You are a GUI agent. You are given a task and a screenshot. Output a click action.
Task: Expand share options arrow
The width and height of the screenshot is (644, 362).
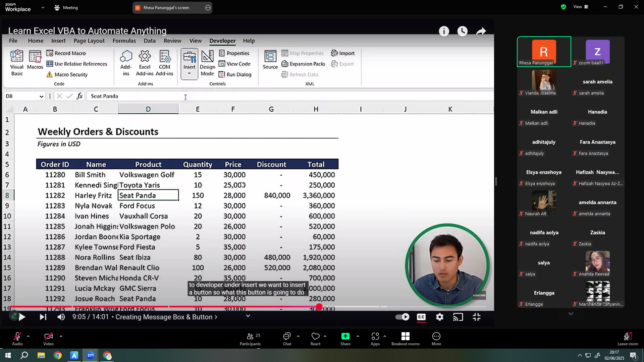pyautogui.click(x=358, y=336)
